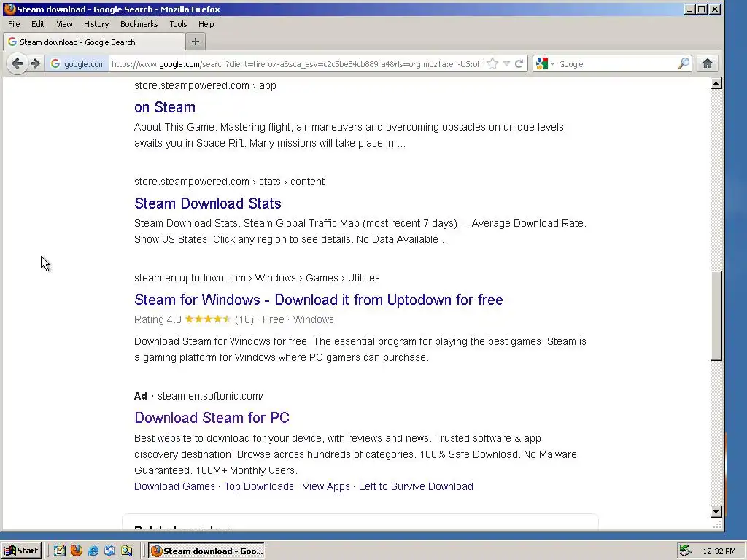
Task: Click the vertical scrollbar thumb
Action: (x=716, y=316)
